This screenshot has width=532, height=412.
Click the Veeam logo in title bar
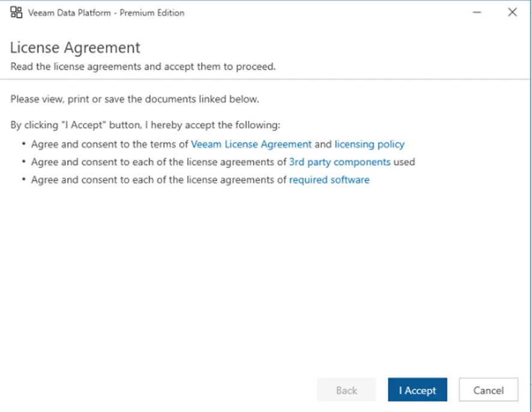pyautogui.click(x=16, y=13)
